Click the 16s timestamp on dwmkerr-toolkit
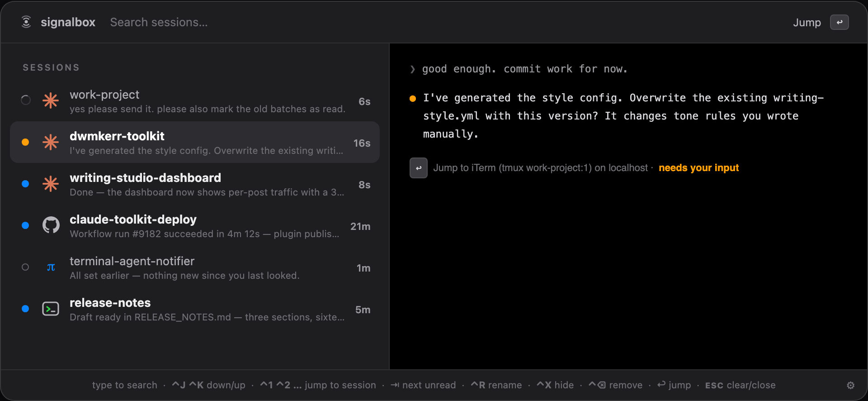Screen dimensions: 868x401 [362, 143]
